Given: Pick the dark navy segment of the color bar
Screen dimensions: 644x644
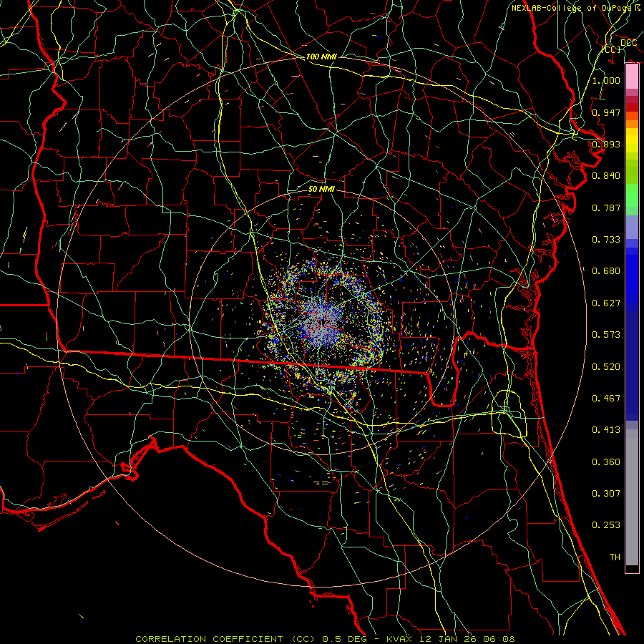Looking at the screenshot, I should 632,361.
